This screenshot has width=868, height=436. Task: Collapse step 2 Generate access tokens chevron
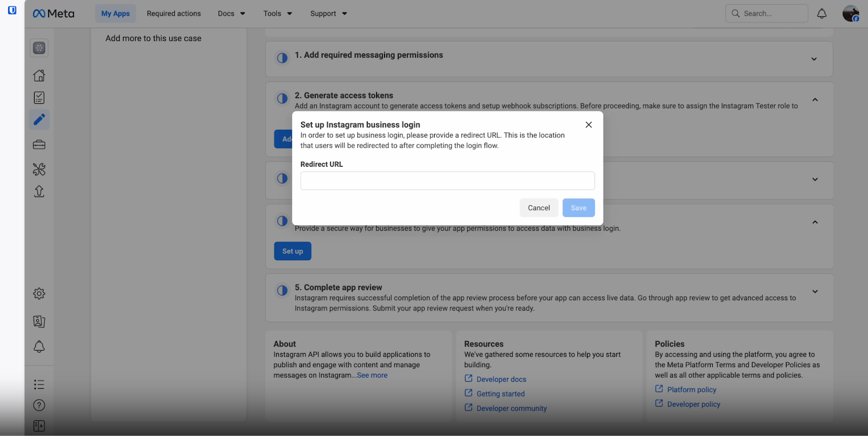815,100
